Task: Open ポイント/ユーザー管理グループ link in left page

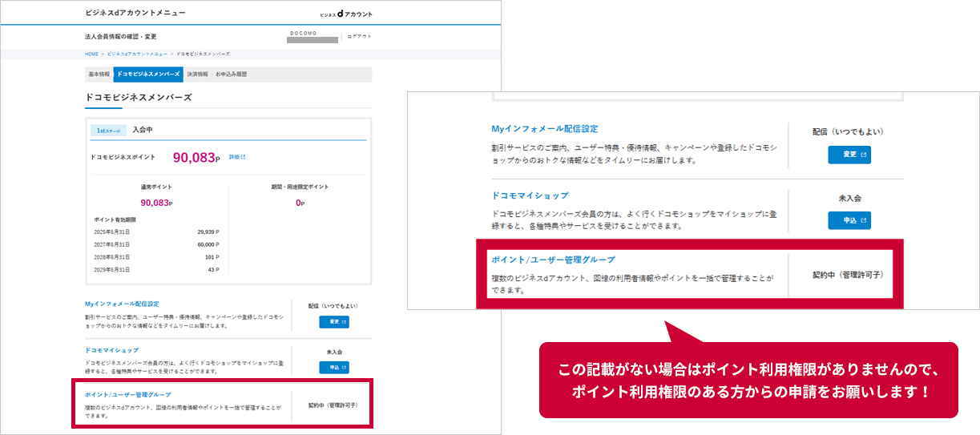Action: [127, 395]
